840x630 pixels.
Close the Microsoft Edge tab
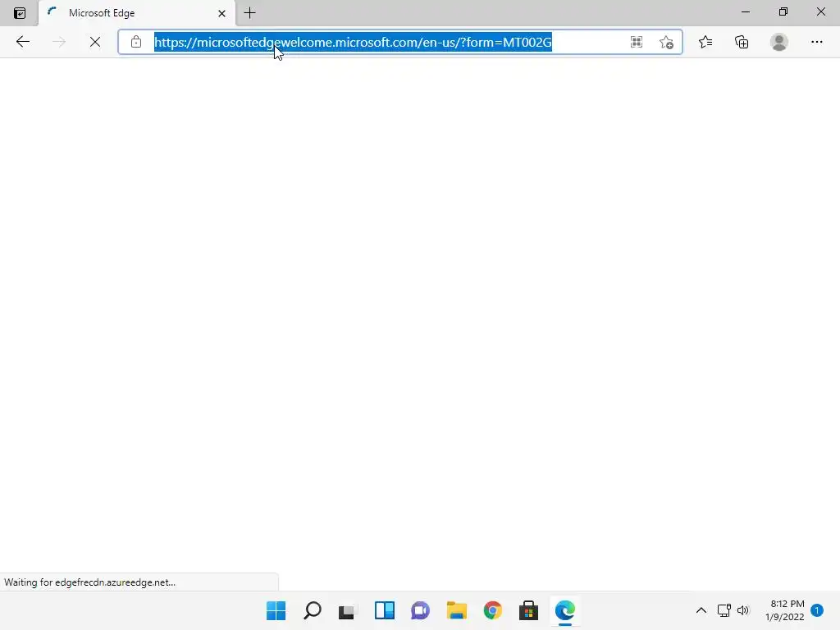click(221, 13)
